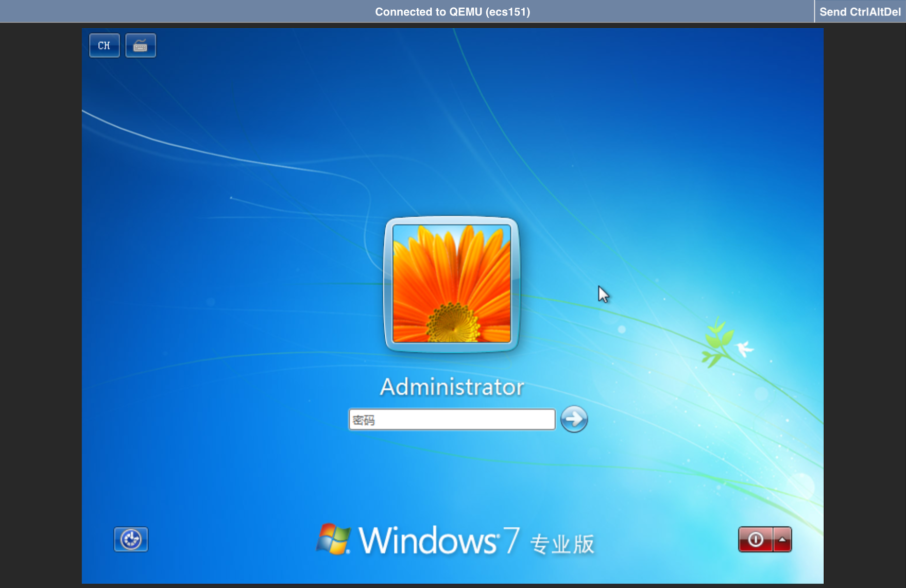Click Send CtrlAltDel button
The width and height of the screenshot is (906, 588).
coord(860,11)
